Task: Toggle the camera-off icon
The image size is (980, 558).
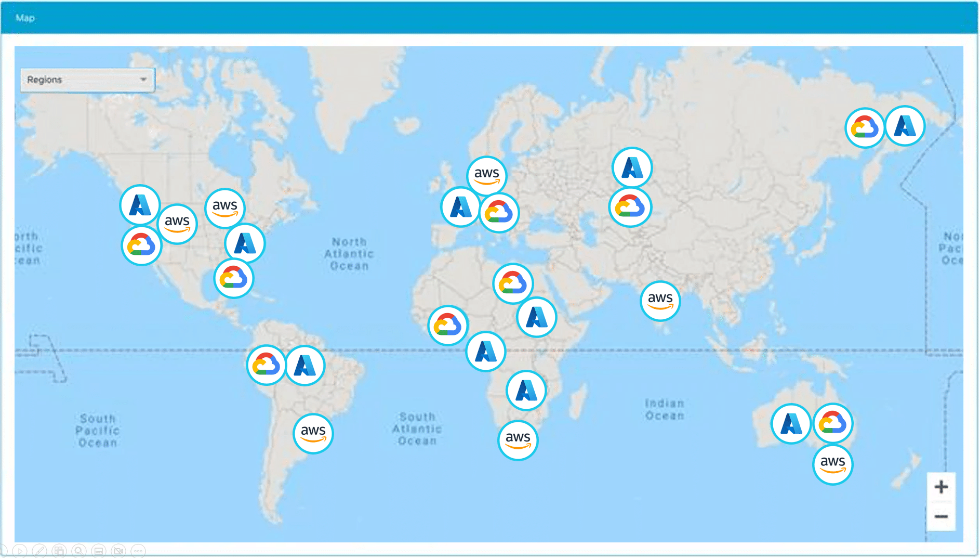Action: coord(118,550)
